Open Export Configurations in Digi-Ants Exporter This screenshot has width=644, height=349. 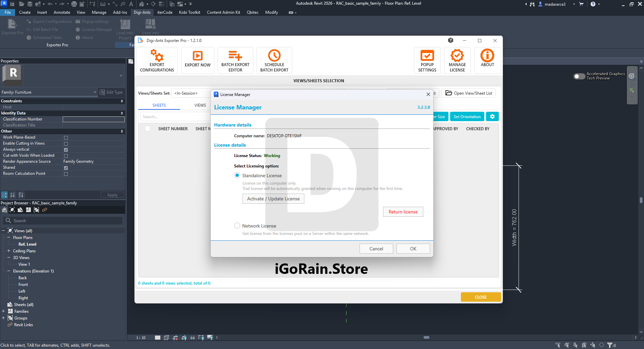tap(157, 60)
